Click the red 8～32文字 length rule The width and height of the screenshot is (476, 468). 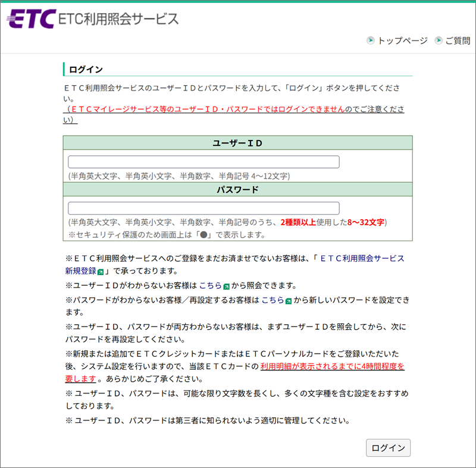366,222
